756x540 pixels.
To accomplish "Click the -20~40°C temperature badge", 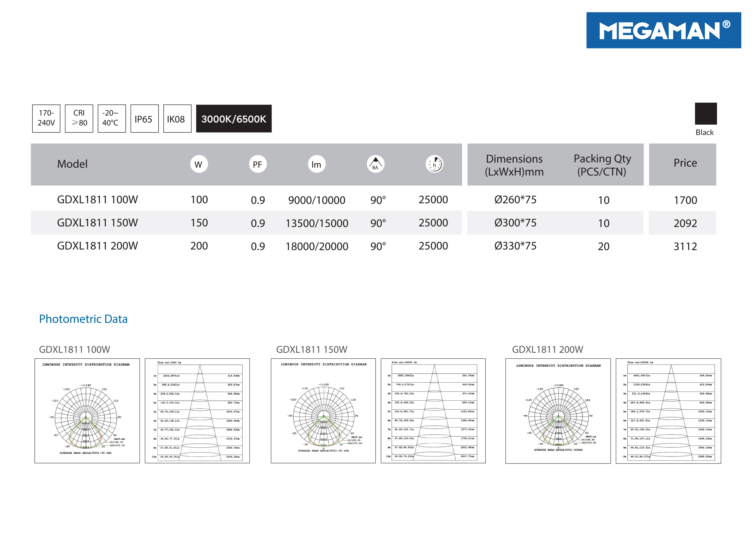I will tap(112, 118).
